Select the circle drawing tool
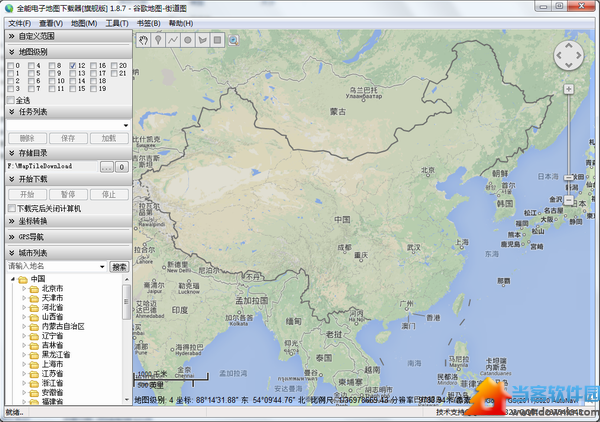 click(188, 40)
